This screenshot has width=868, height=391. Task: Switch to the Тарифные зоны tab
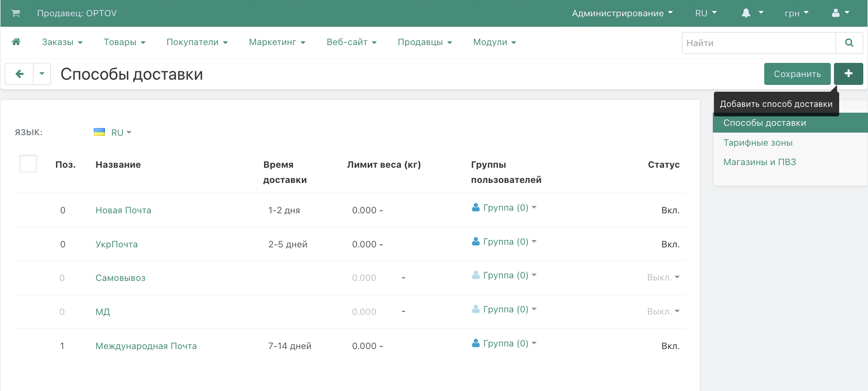pos(758,143)
